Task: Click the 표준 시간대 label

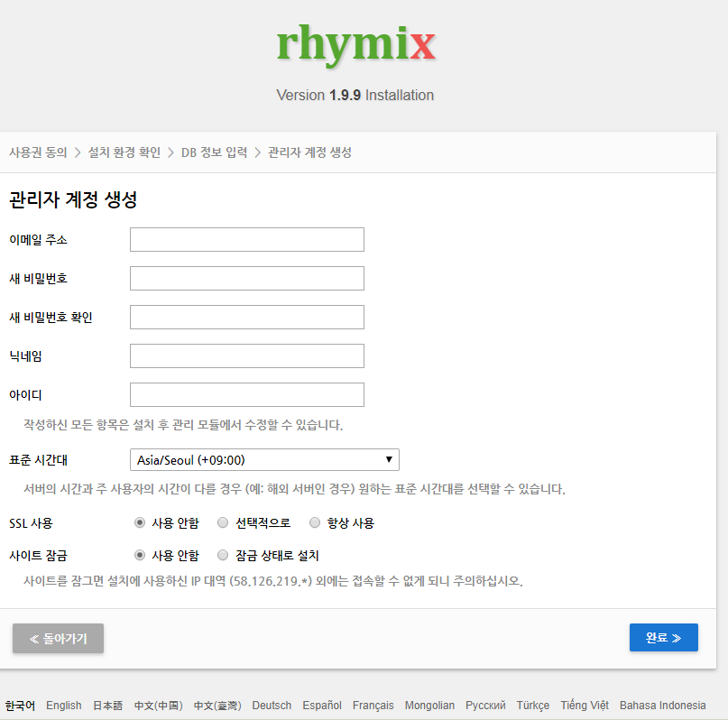Action: (38, 460)
